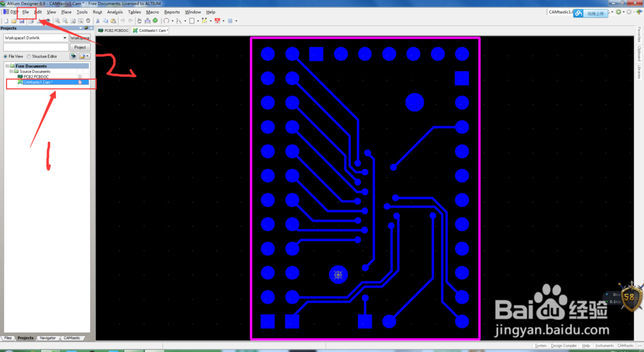Select the rectangle shape tool icon
The height and width of the screenshot is (352, 644).
coord(192,21)
